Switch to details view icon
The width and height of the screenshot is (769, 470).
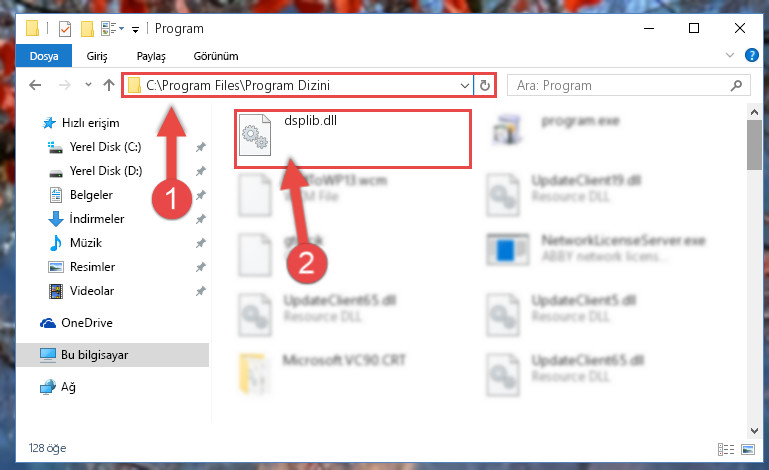click(726, 449)
